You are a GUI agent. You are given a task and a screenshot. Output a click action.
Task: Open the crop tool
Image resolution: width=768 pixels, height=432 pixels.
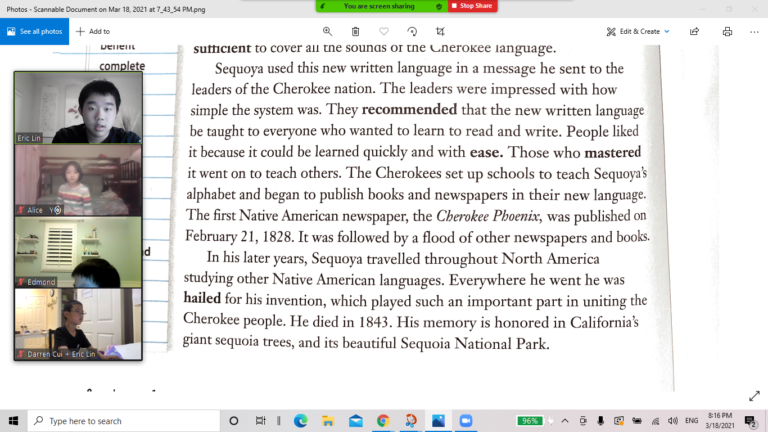[x=440, y=31]
